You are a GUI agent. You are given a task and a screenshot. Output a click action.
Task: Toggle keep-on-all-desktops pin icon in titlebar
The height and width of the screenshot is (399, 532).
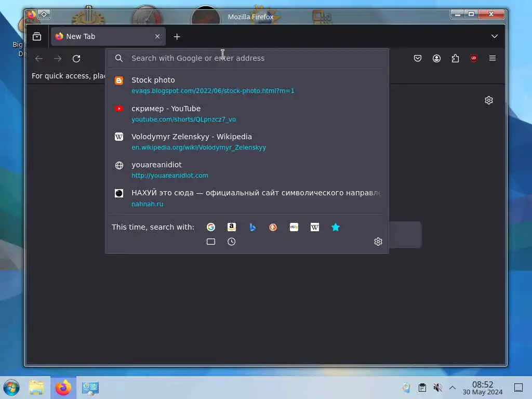pyautogui.click(x=44, y=14)
